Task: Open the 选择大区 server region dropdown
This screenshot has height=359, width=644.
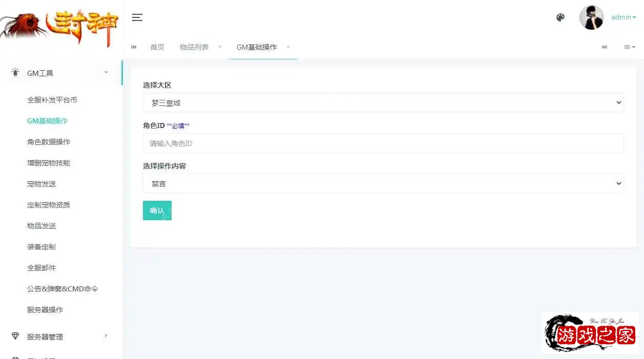Action: (x=383, y=102)
